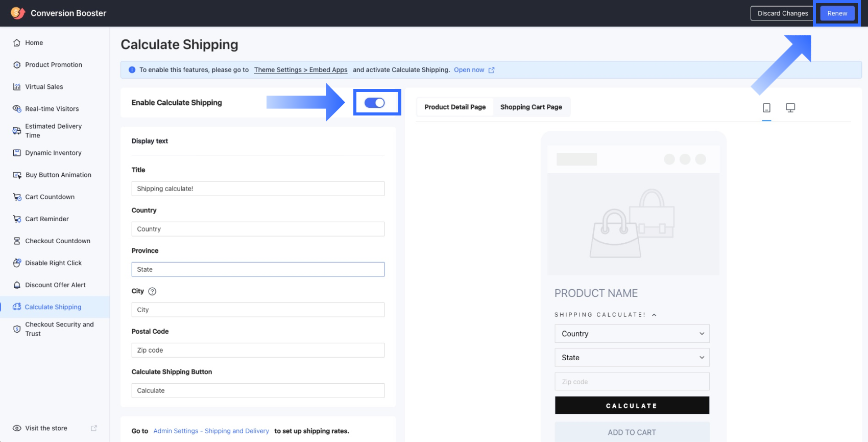Viewport: 868px width, 442px height.
Task: Click the Discard Changes button
Action: (782, 13)
